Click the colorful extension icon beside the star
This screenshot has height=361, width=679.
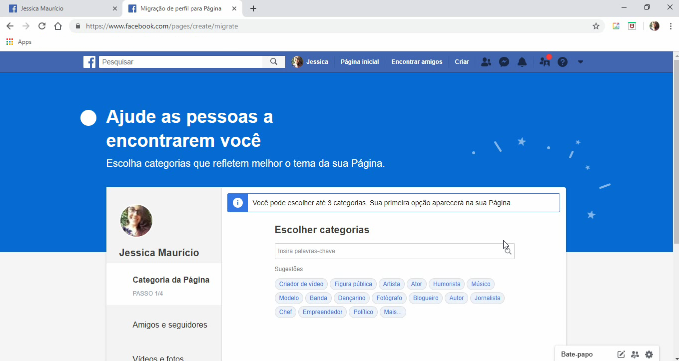tap(616, 26)
